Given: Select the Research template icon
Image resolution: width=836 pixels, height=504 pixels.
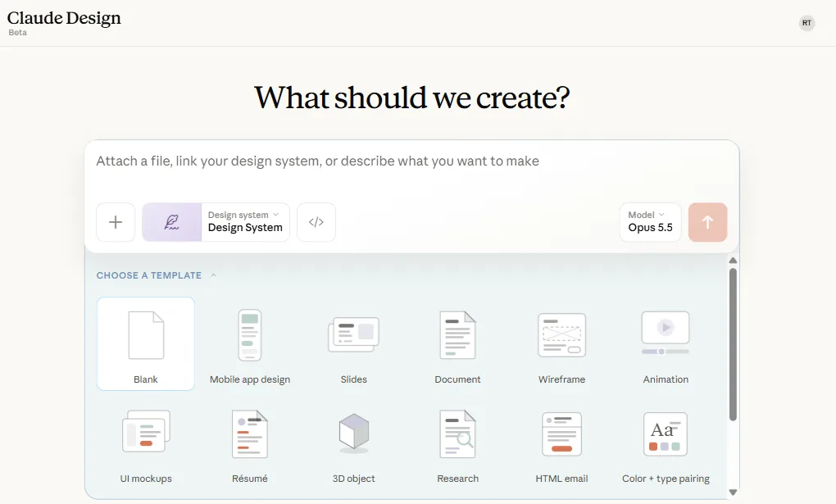Looking at the screenshot, I should coord(457,434).
